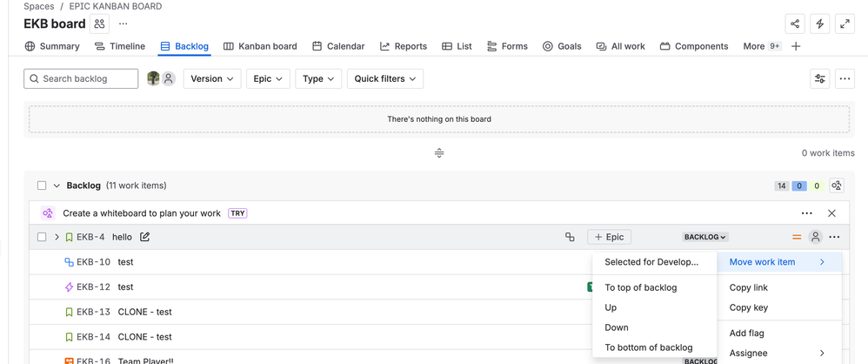Viewport: 868px width, 364px height.
Task: Dismiss the whiteboard suggestion banner
Action: pyautogui.click(x=831, y=213)
